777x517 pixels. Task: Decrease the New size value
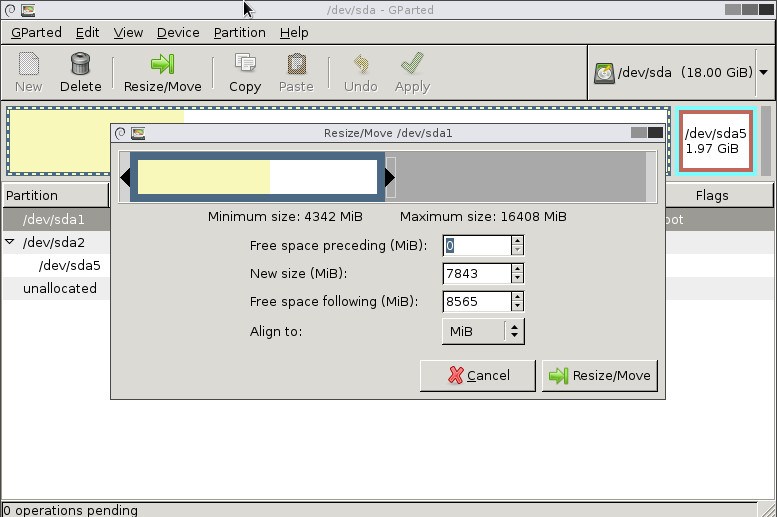(x=517, y=278)
